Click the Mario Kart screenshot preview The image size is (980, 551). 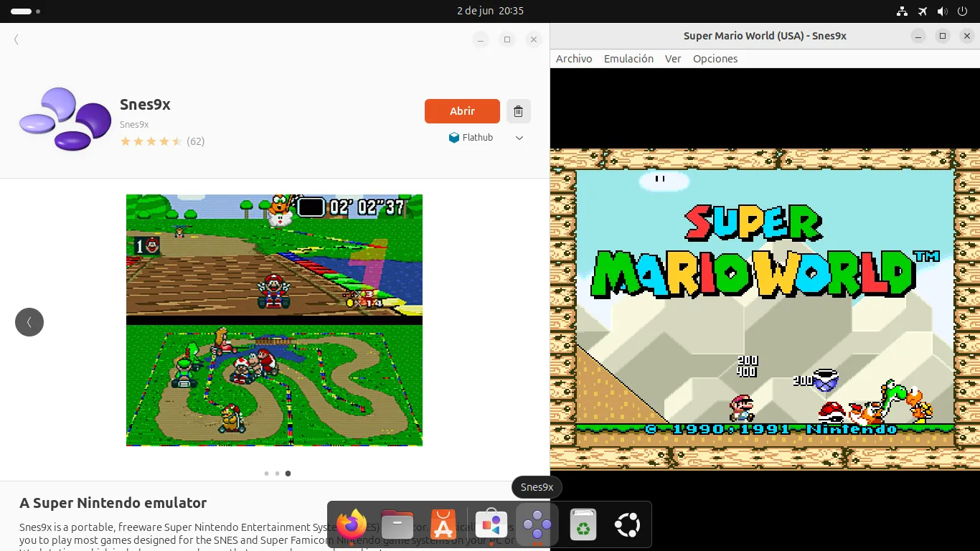274,320
